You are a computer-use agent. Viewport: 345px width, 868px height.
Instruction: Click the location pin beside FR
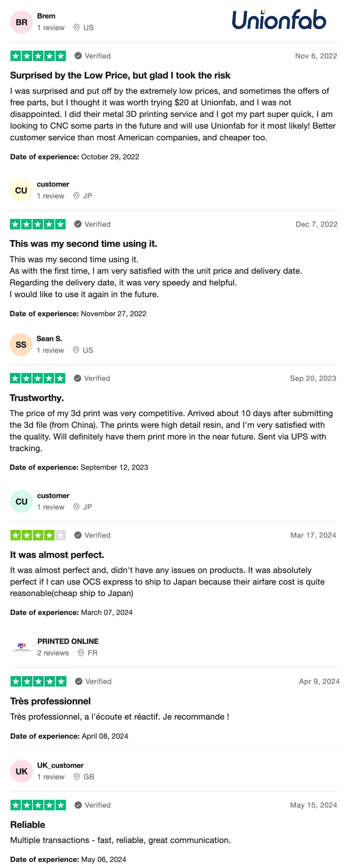pos(81,653)
